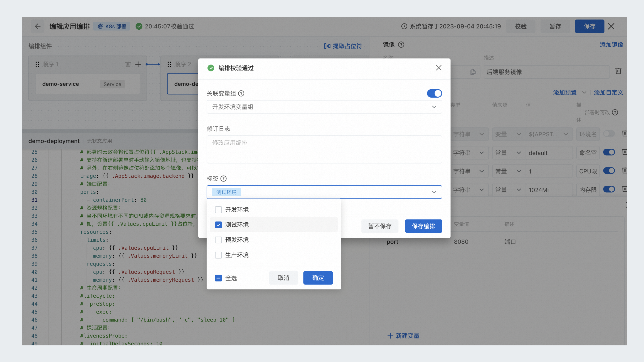The width and height of the screenshot is (644, 362).
Task: Close the editor with the top-right X
Action: pyautogui.click(x=611, y=26)
